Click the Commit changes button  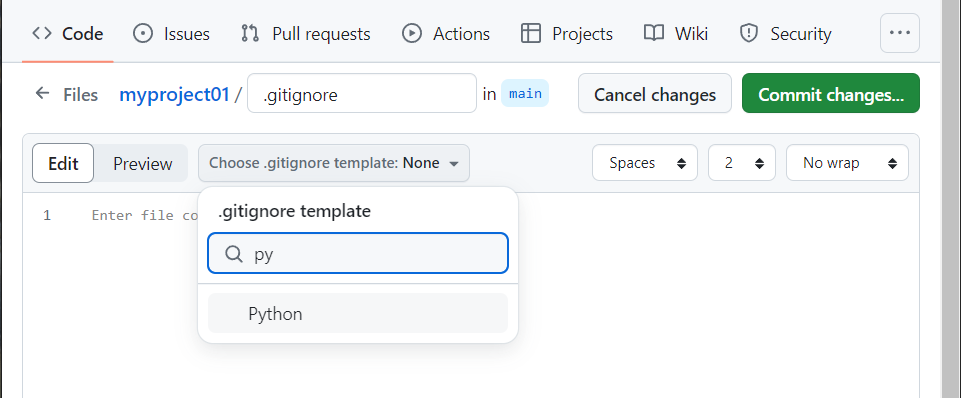[830, 93]
